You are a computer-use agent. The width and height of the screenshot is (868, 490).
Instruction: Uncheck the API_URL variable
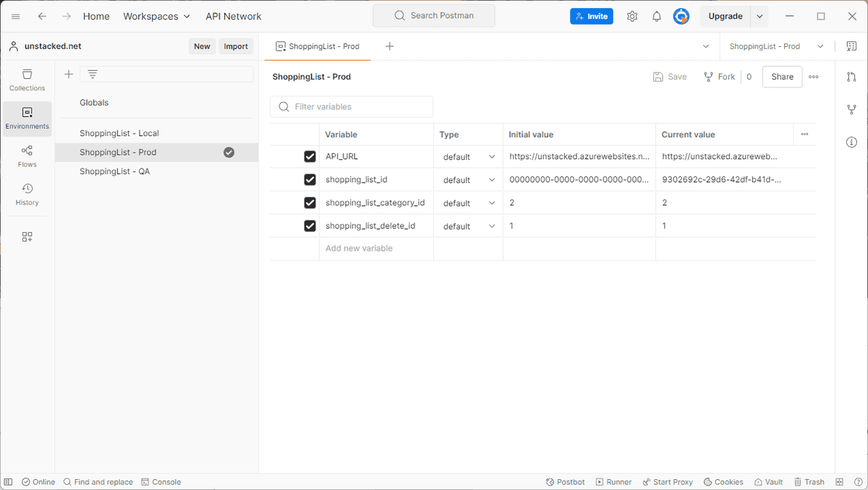coord(310,156)
